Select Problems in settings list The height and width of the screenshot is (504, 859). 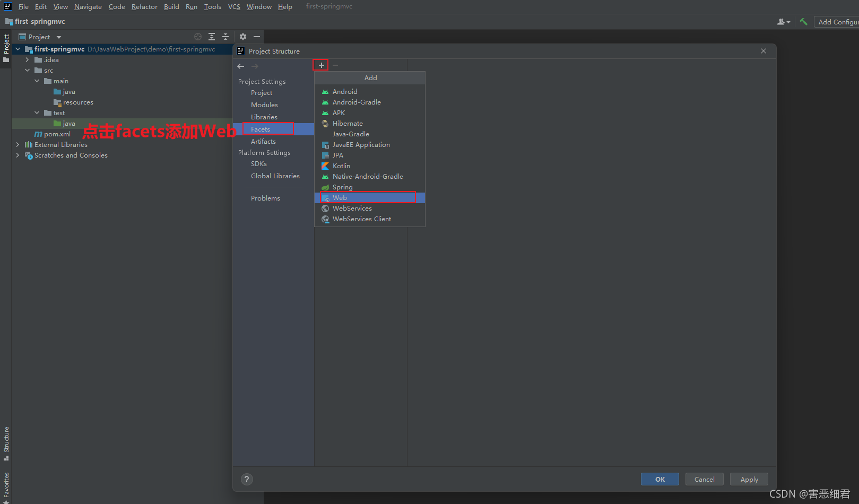[273, 198]
